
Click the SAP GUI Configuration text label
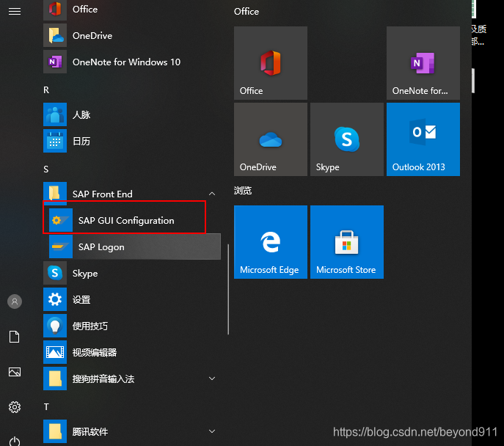click(x=126, y=220)
